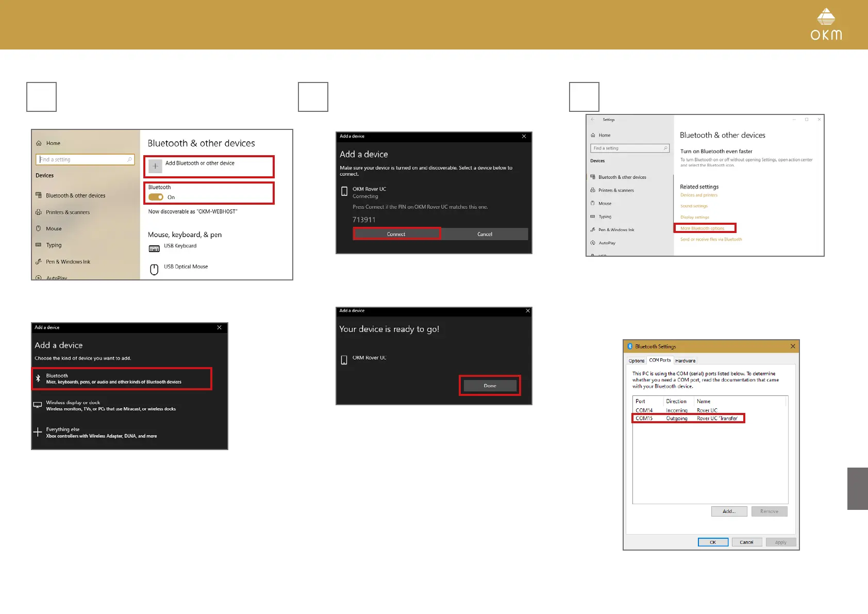Open AutoPlay in the Related settings window sidebar
This screenshot has height=614, width=868.
tap(603, 243)
